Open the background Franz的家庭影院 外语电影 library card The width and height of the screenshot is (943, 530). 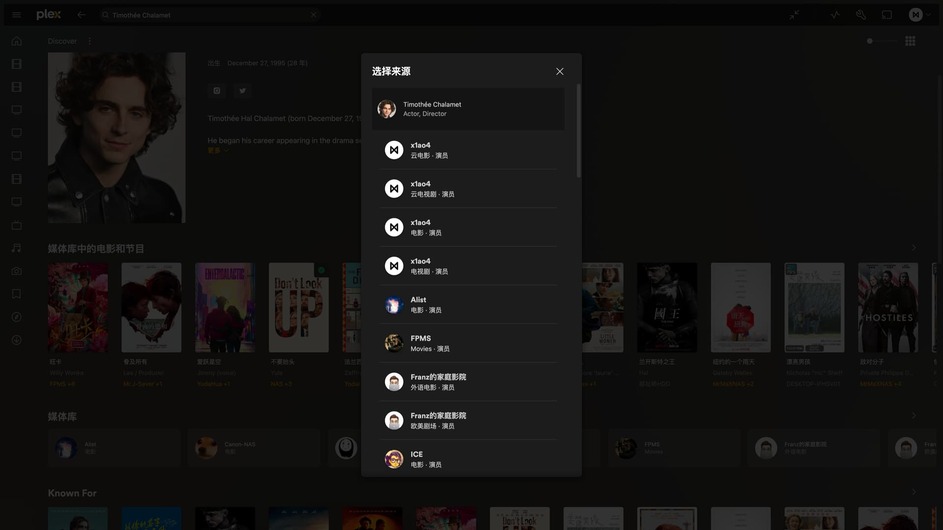pyautogui.click(x=814, y=448)
